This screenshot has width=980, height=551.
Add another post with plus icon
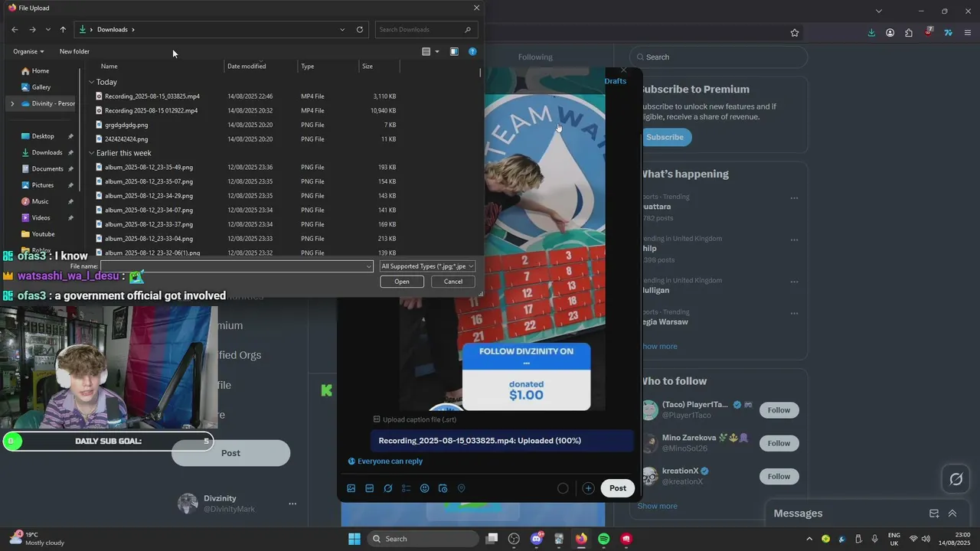(588, 488)
